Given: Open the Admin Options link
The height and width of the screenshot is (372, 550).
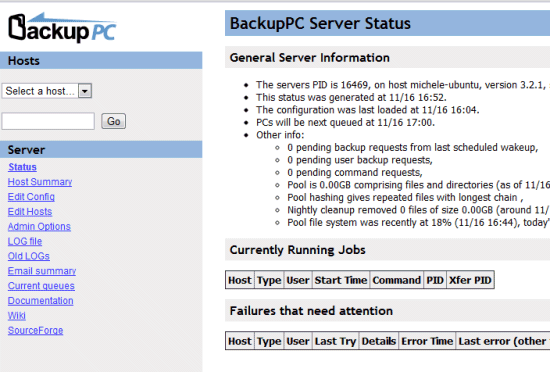Looking at the screenshot, I should tap(39, 226).
